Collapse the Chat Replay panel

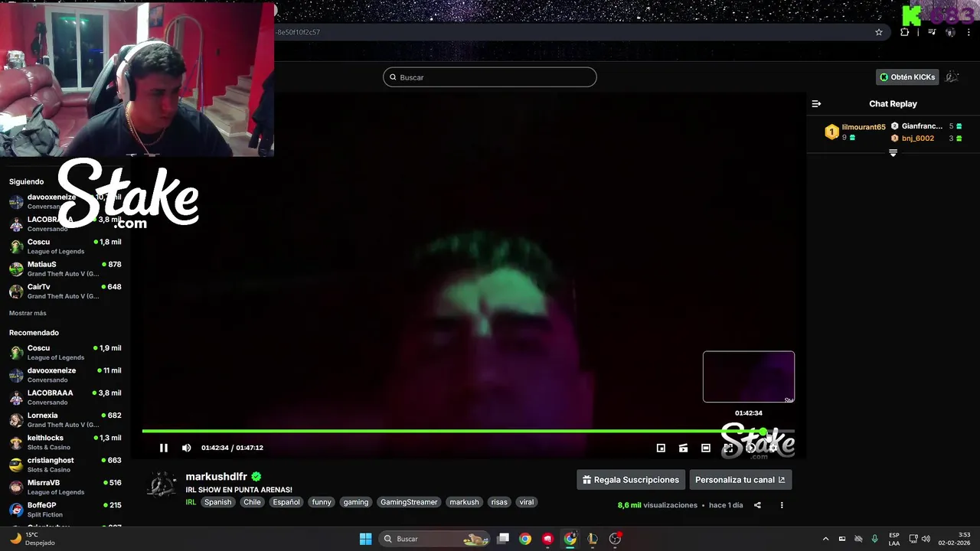[x=816, y=103]
